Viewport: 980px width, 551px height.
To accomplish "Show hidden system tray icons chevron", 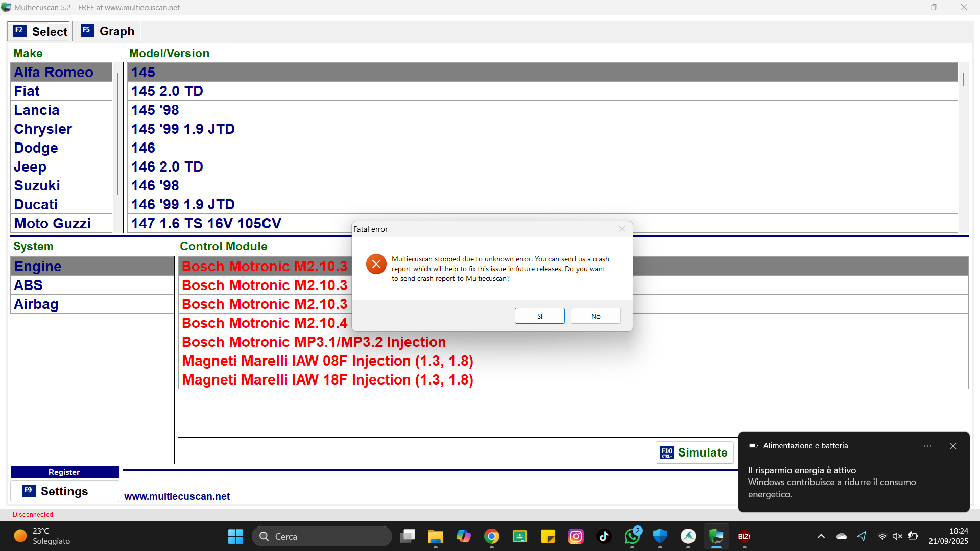I will coord(821,536).
